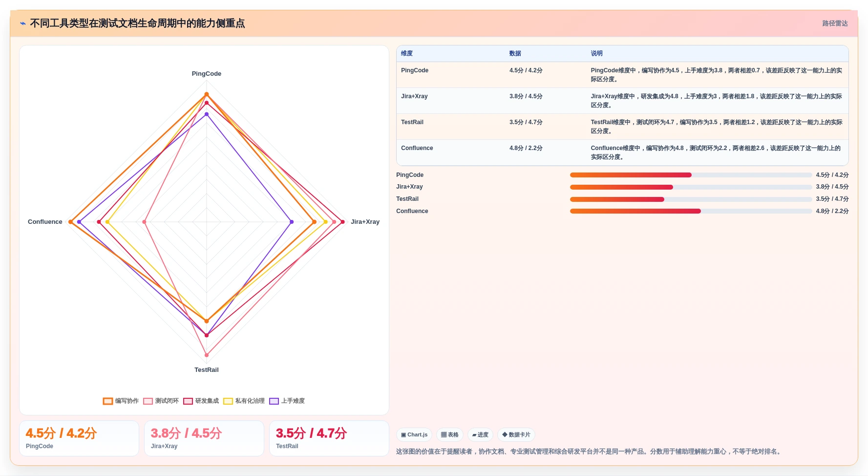Click the footer note starting 这张图的价值
The image size is (868, 476).
pos(590,452)
